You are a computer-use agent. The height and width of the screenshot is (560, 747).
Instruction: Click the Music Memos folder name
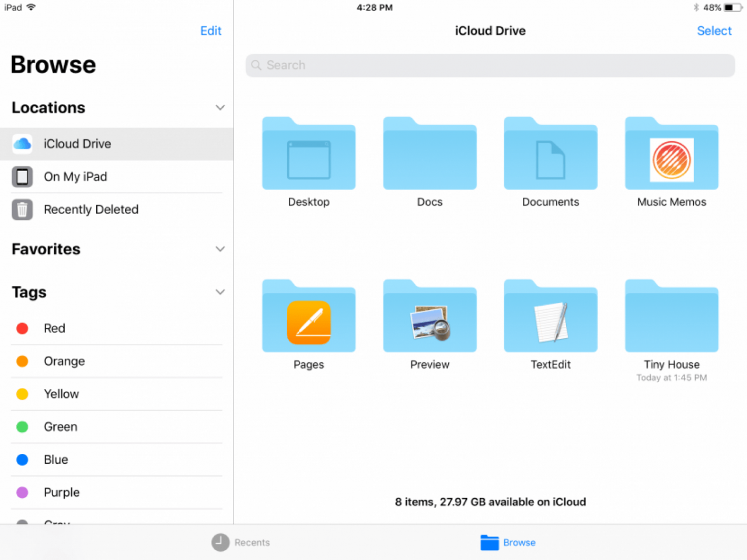click(x=672, y=202)
